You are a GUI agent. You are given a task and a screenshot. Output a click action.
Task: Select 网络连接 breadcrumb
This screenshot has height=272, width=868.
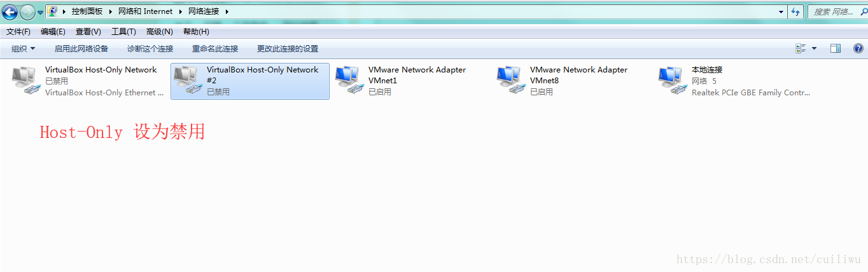click(203, 11)
